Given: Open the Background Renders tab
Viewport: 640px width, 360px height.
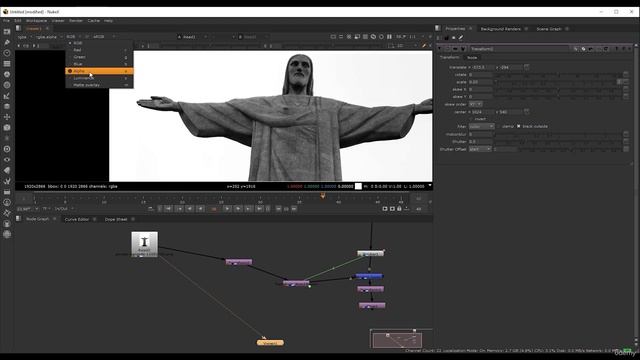Looking at the screenshot, I should [500, 29].
